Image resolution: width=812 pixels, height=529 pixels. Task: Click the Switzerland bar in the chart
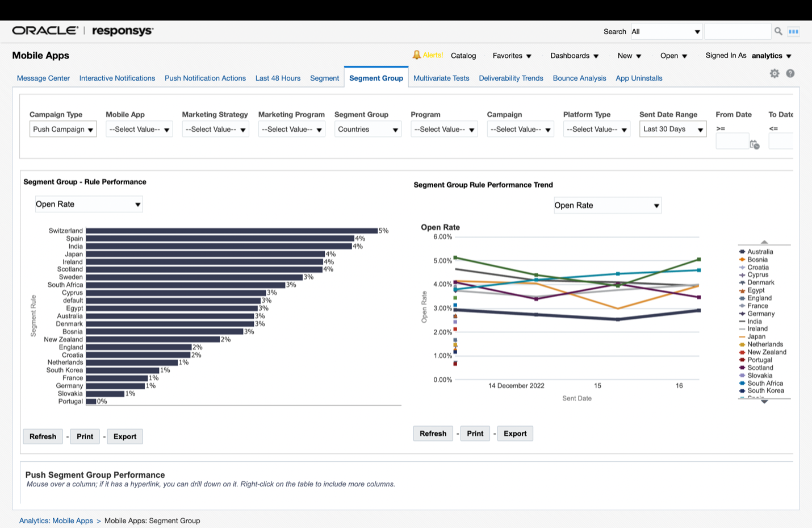(232, 231)
